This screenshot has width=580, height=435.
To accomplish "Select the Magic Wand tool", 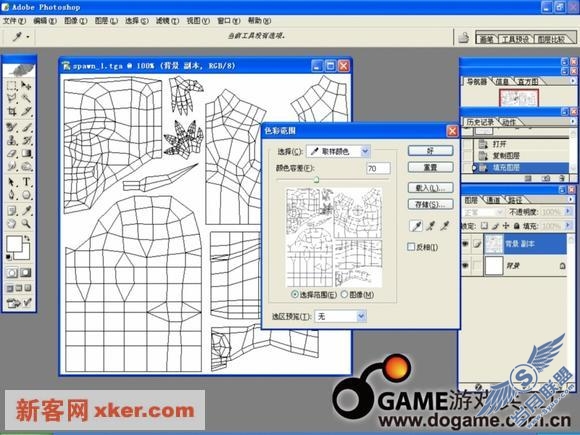I will [26, 98].
